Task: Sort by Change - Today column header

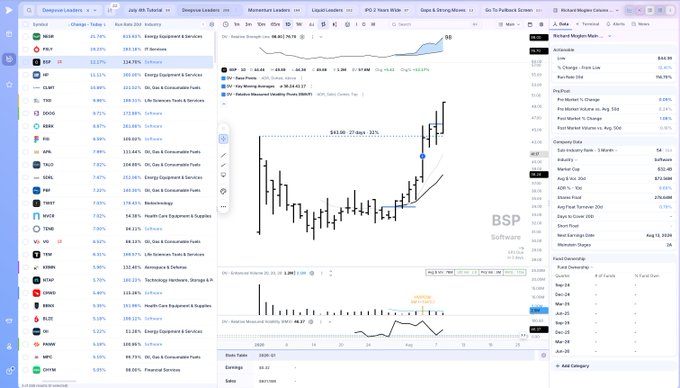Action: tap(87, 24)
